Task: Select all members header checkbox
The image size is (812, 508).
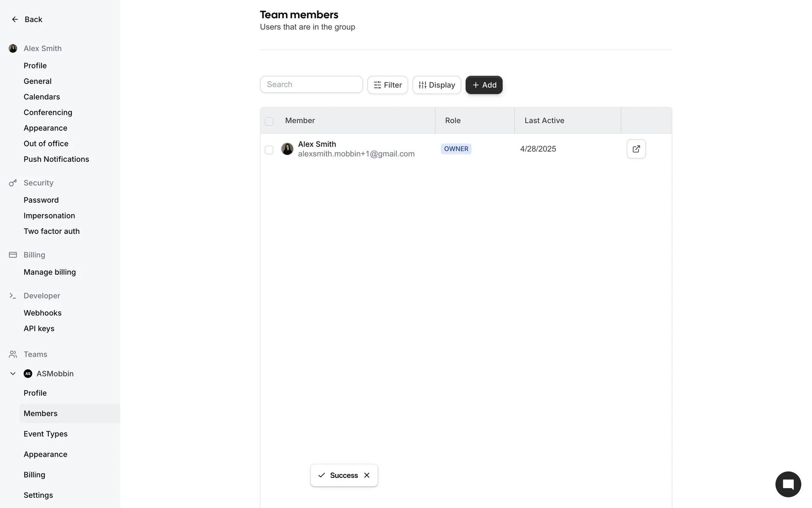Action: click(x=269, y=121)
